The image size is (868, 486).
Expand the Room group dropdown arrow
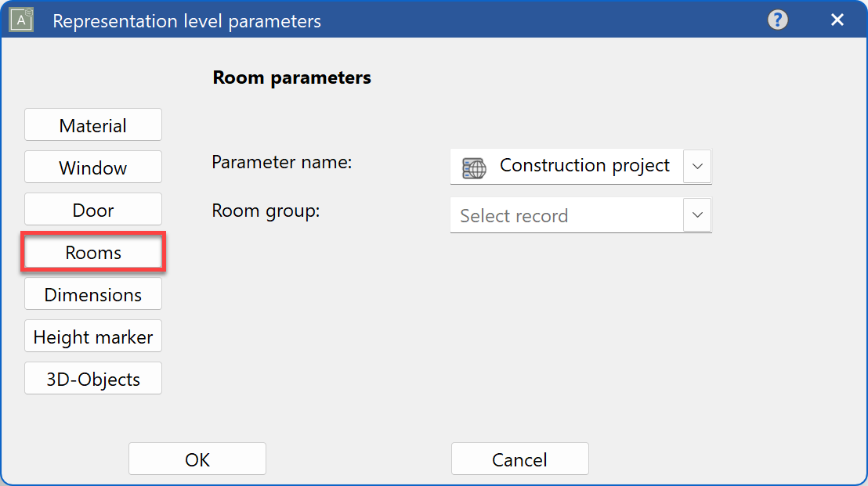pos(696,215)
